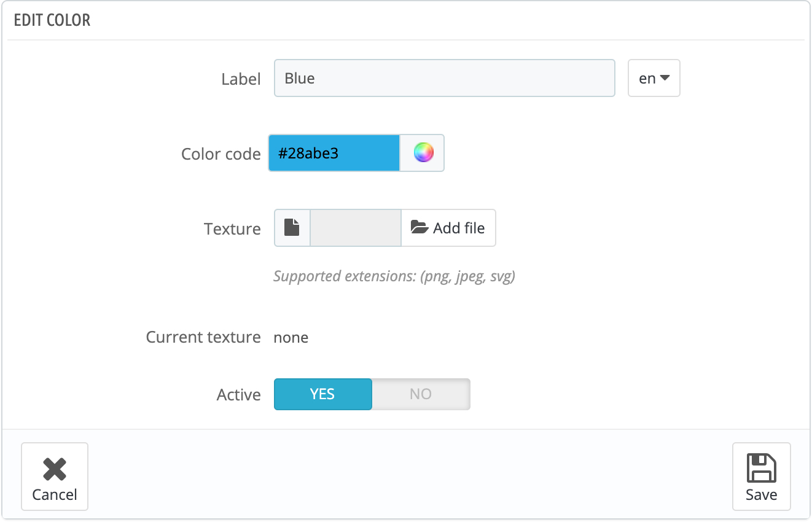The height and width of the screenshot is (522, 812).
Task: Click the caret arrow next to "en"
Action: coord(665,79)
